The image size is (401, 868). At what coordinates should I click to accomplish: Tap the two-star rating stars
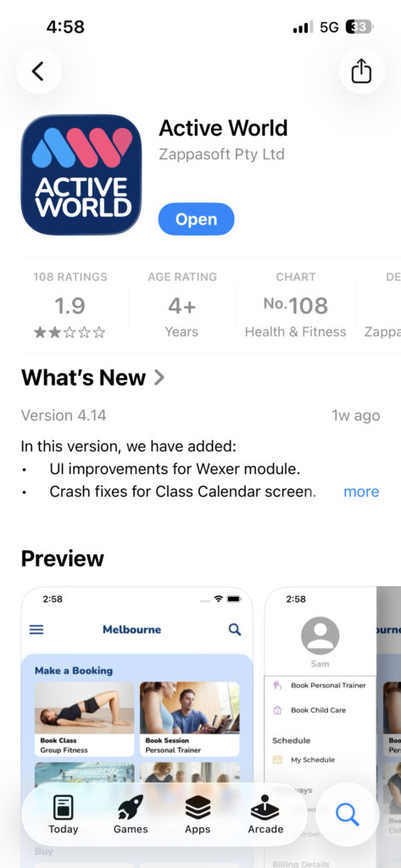point(70,332)
